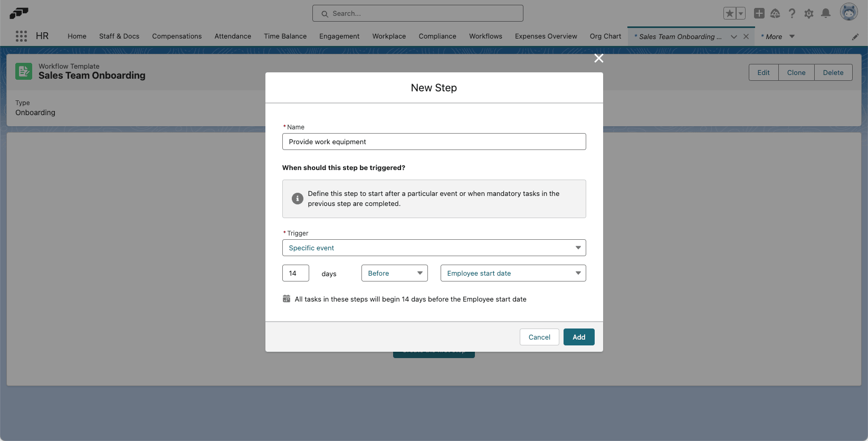Click the Salesforce favorites star icon
The height and width of the screenshot is (441, 868).
click(x=730, y=13)
